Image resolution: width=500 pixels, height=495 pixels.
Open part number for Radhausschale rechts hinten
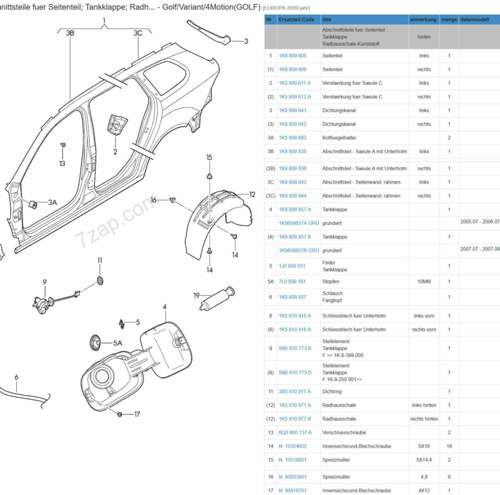tap(295, 419)
